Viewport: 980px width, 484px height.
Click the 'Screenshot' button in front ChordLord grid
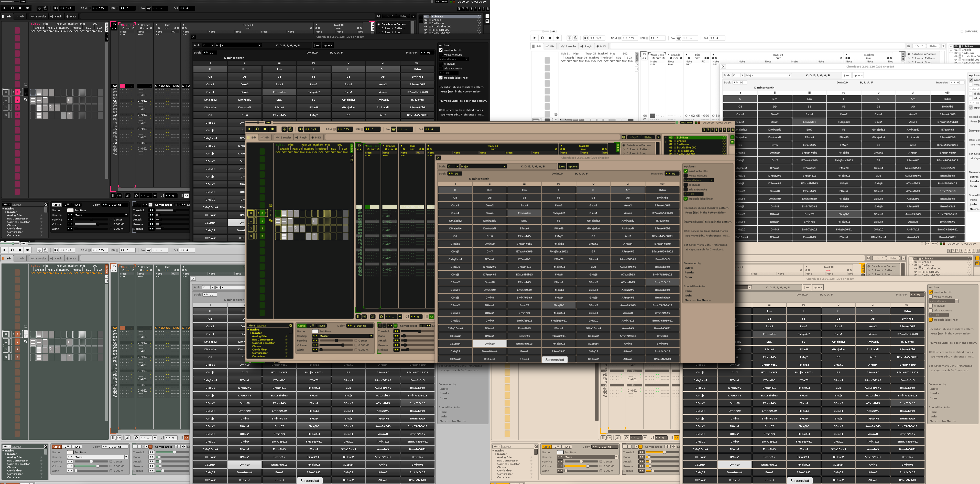pos(555,360)
